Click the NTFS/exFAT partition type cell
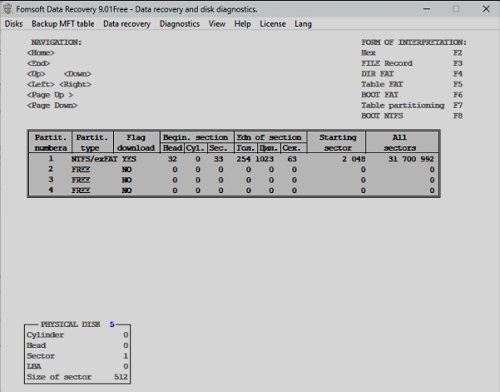500x392 pixels. (94, 159)
